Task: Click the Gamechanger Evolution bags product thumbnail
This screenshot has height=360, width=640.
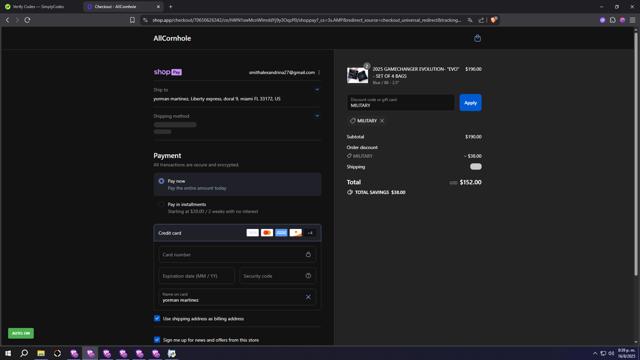Action: pyautogui.click(x=358, y=75)
